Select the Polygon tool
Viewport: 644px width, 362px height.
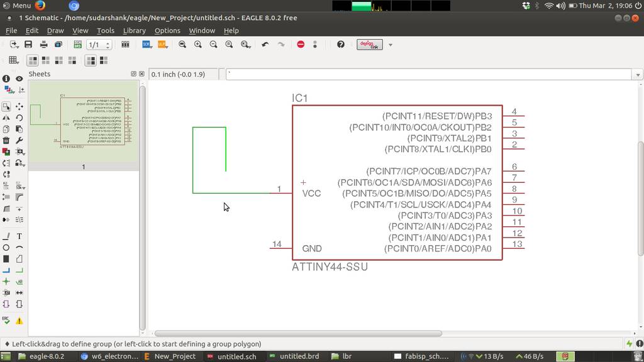(x=19, y=259)
